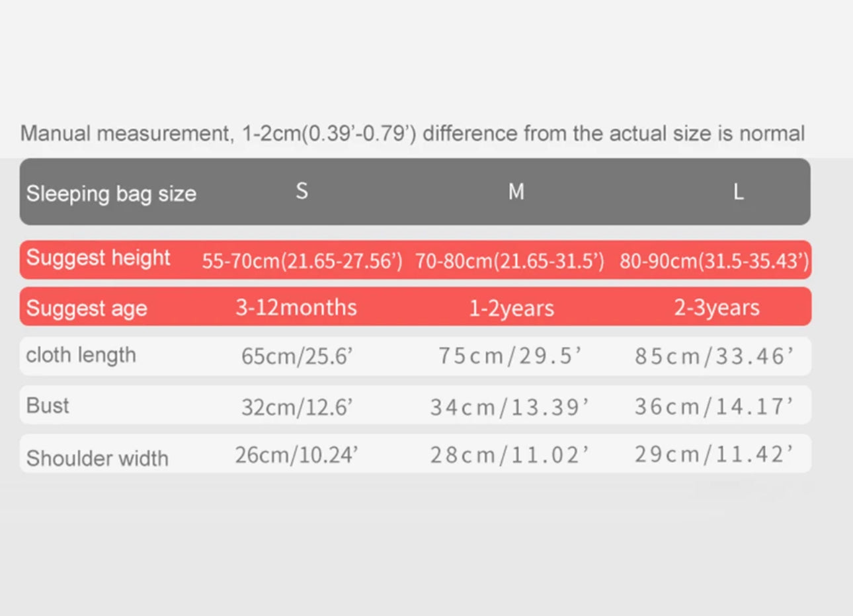
Task: Click the 'Bust' row label
Action: [x=48, y=405]
